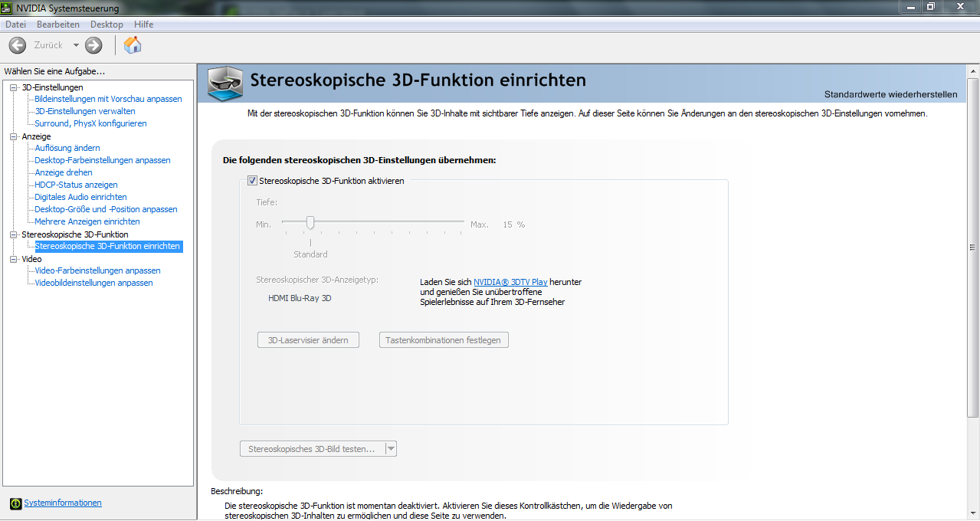980x521 pixels.
Task: Click the NVIDIA title bar icon
Action: 8,8
